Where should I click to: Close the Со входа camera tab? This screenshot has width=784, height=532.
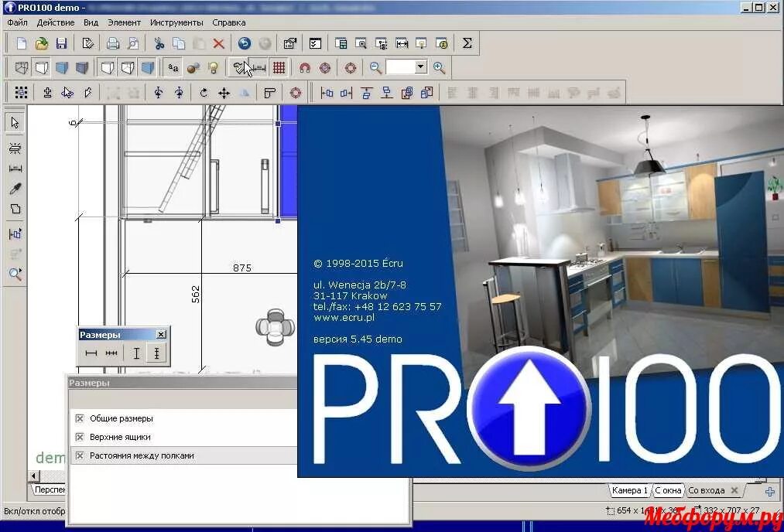[x=734, y=490]
